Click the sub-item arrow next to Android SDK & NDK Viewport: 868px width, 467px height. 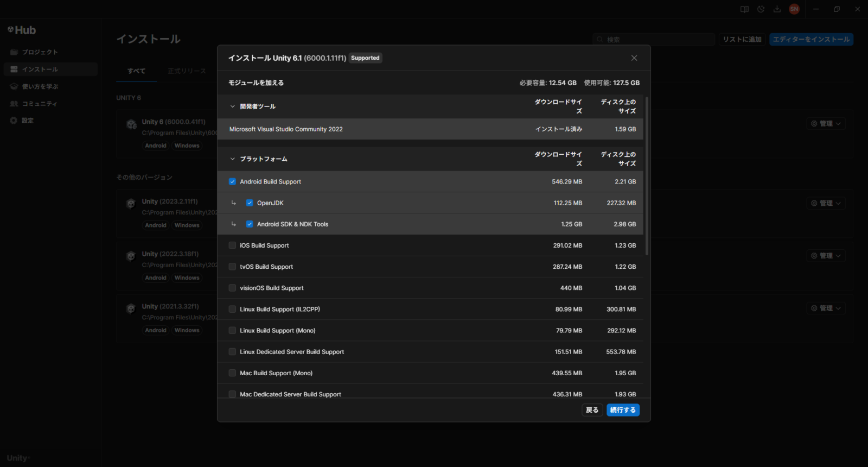pyautogui.click(x=234, y=224)
